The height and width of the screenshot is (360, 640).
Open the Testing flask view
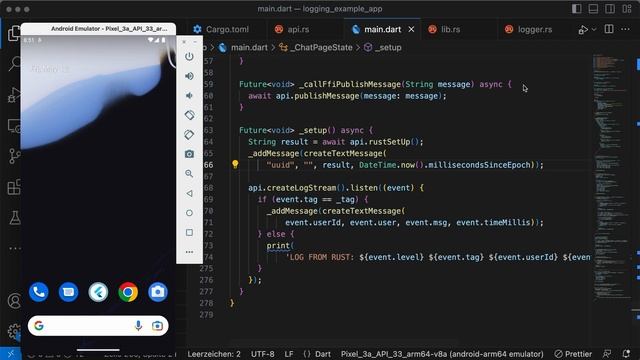(14, 218)
